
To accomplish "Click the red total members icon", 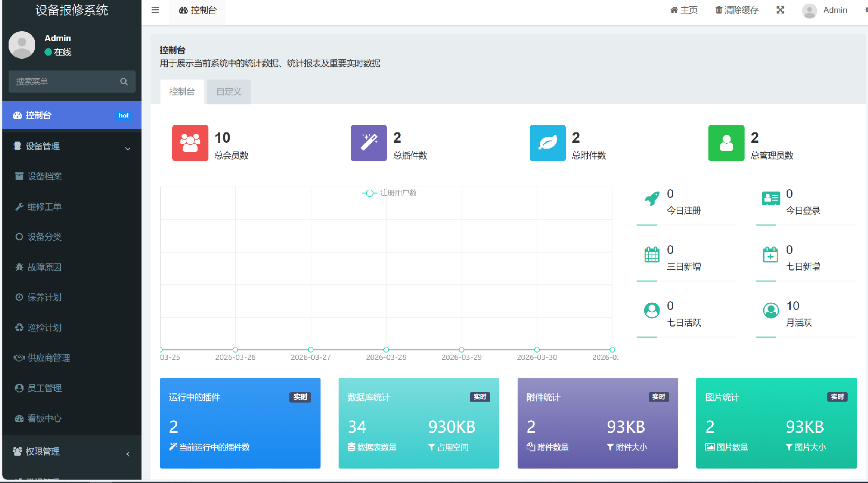I will pos(190,143).
